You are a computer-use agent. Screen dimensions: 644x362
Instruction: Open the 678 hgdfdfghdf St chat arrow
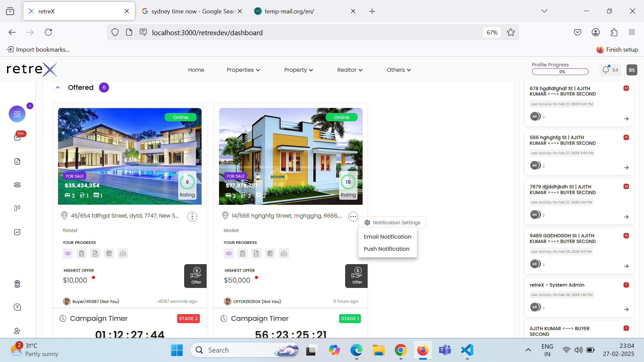pyautogui.click(x=626, y=119)
